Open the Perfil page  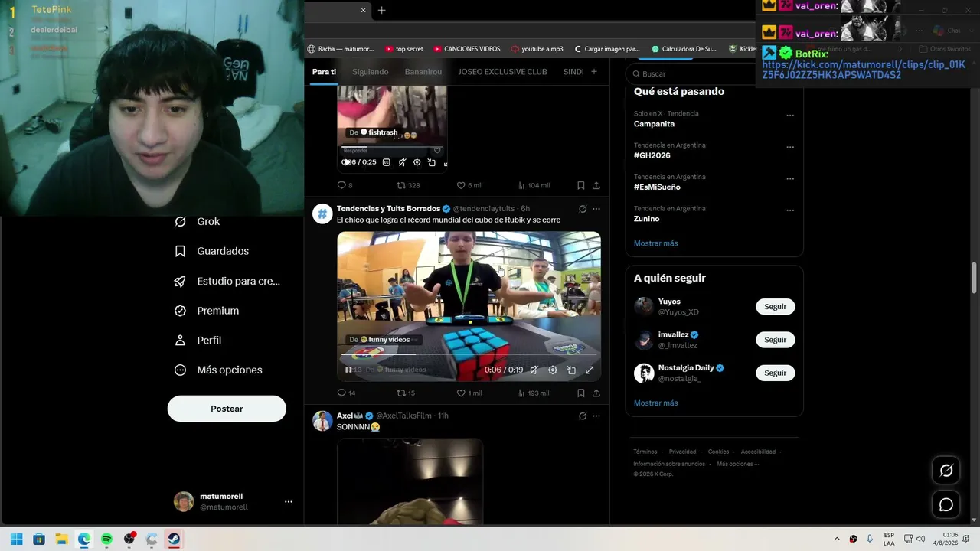pos(198,341)
